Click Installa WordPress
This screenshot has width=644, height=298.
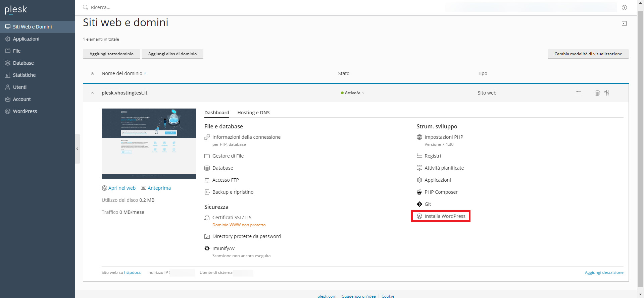pos(445,216)
